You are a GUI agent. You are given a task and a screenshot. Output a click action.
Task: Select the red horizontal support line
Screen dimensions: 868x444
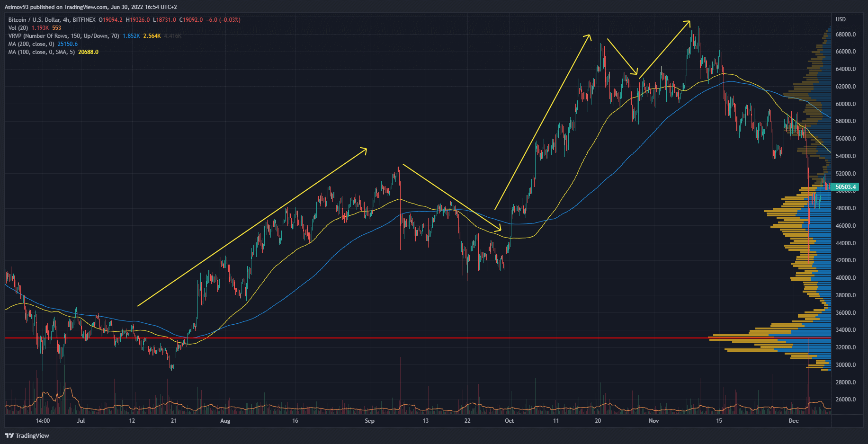pyautogui.click(x=331, y=338)
